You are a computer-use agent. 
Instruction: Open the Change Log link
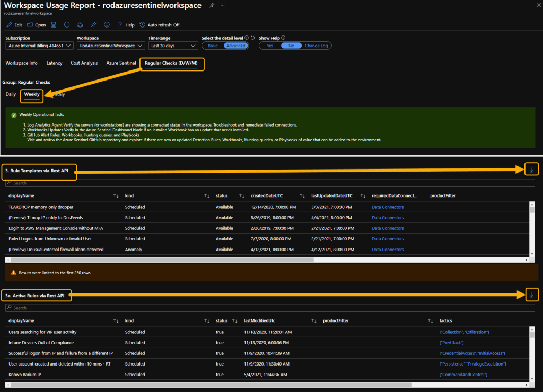coord(316,46)
